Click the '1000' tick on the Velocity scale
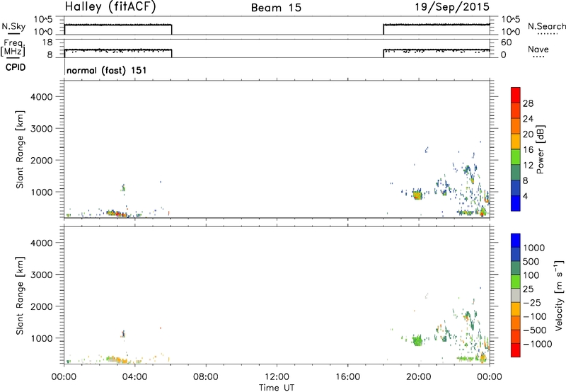 pyautogui.click(x=534, y=248)
